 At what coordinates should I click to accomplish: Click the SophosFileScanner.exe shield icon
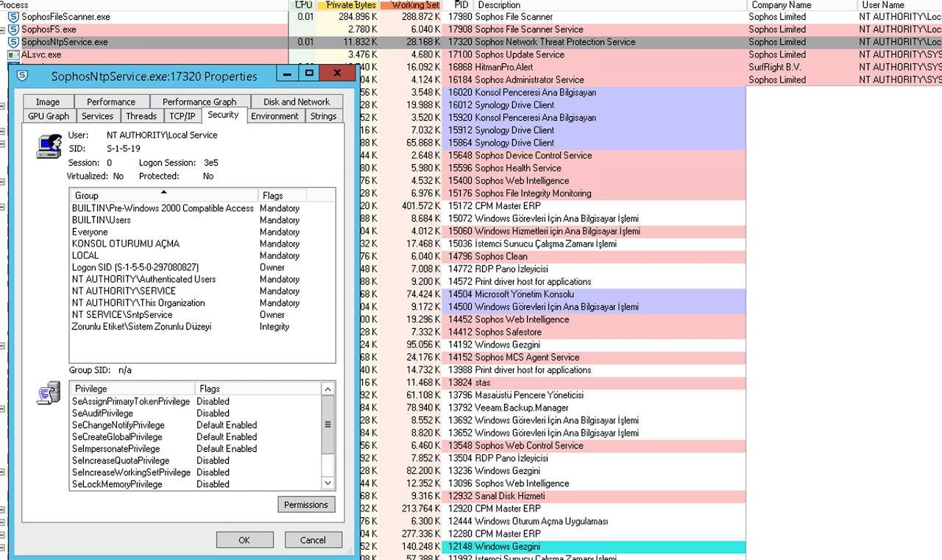coord(13,17)
